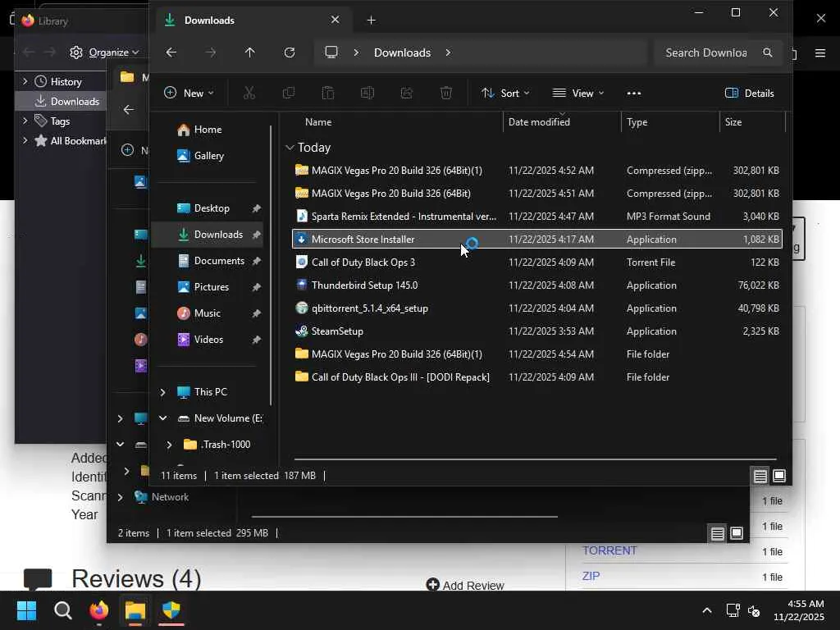Open Organize menu in Library window
This screenshot has width=840, height=630.
coord(105,52)
